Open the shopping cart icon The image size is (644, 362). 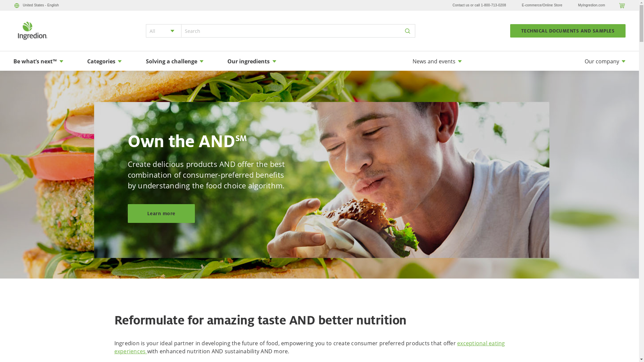pyautogui.click(x=622, y=5)
